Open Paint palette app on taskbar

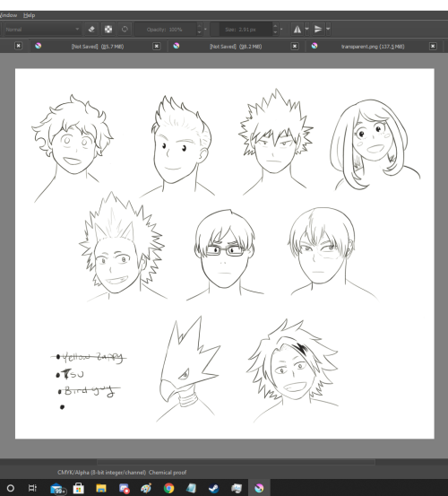146,488
